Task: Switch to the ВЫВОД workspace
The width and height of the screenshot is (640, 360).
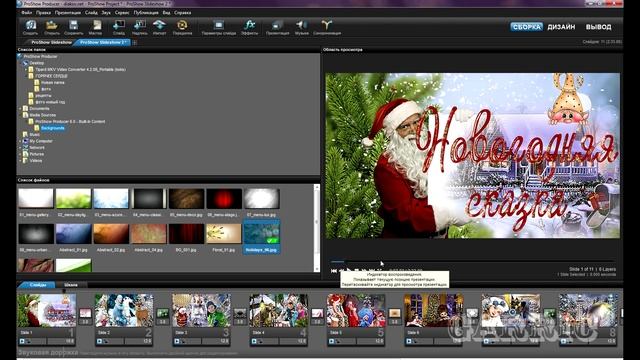Action: 598,27
